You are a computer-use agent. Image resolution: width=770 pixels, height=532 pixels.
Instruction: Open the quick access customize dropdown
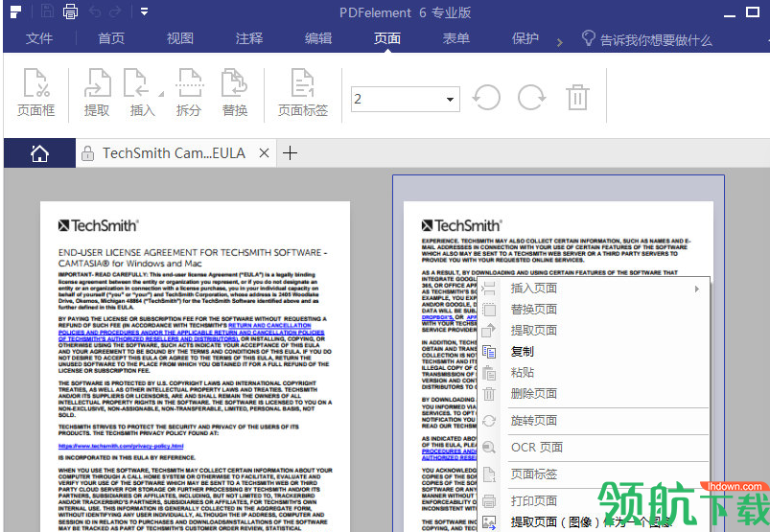click(144, 12)
